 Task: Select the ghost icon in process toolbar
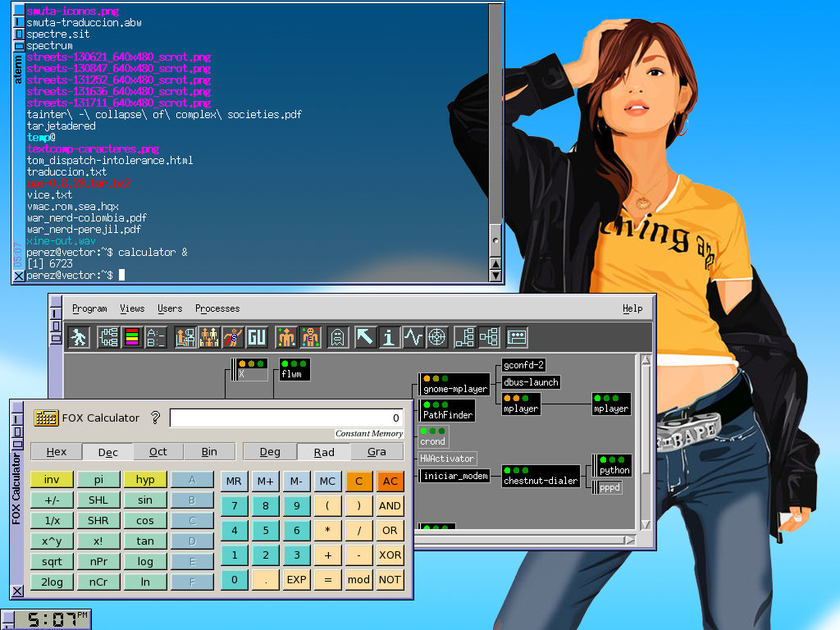[x=336, y=337]
